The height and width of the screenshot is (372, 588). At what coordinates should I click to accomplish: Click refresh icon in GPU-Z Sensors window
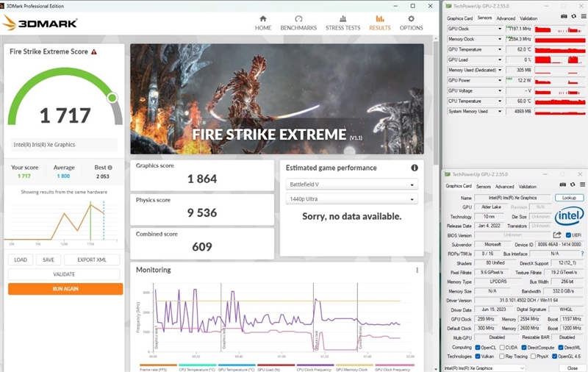tap(574, 16)
